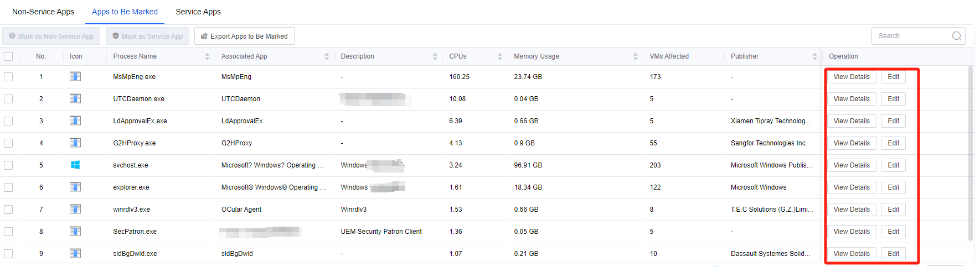Edit the SecPatron.exe entry
Viewport: 980px width, 267px height.
(894, 232)
